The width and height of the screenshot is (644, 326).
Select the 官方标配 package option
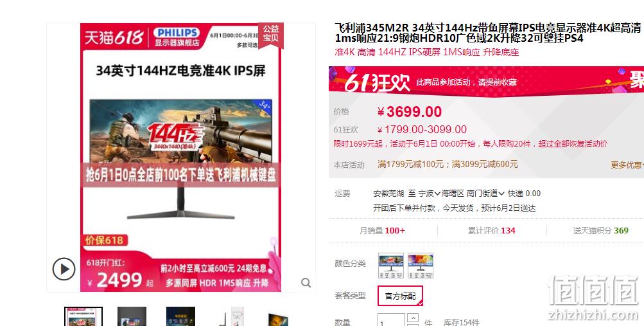point(400,296)
